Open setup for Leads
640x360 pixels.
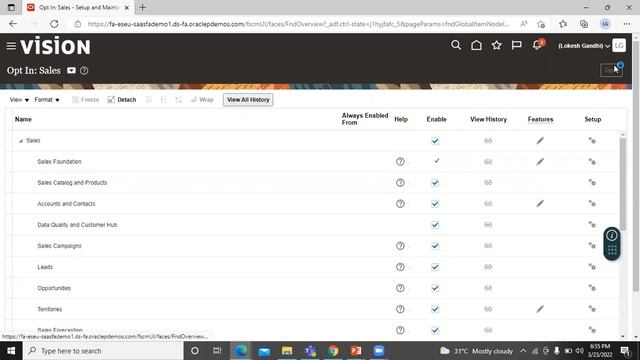[x=592, y=267]
